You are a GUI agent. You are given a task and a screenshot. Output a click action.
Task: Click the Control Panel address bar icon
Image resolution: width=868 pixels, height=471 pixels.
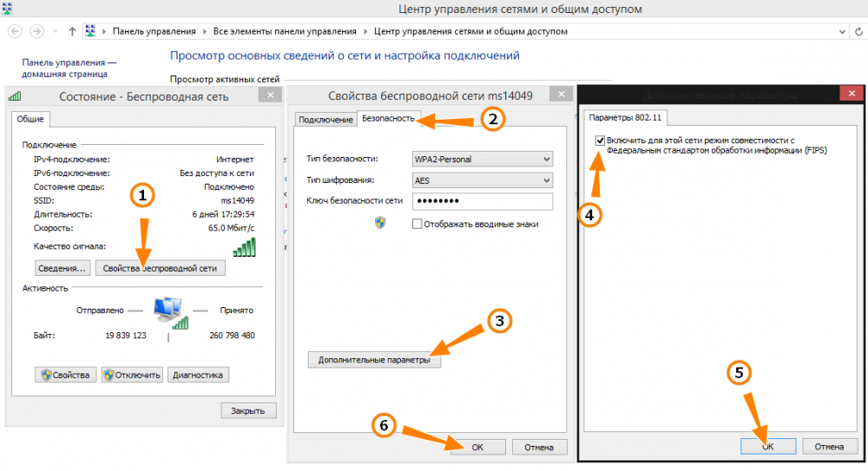tap(89, 31)
